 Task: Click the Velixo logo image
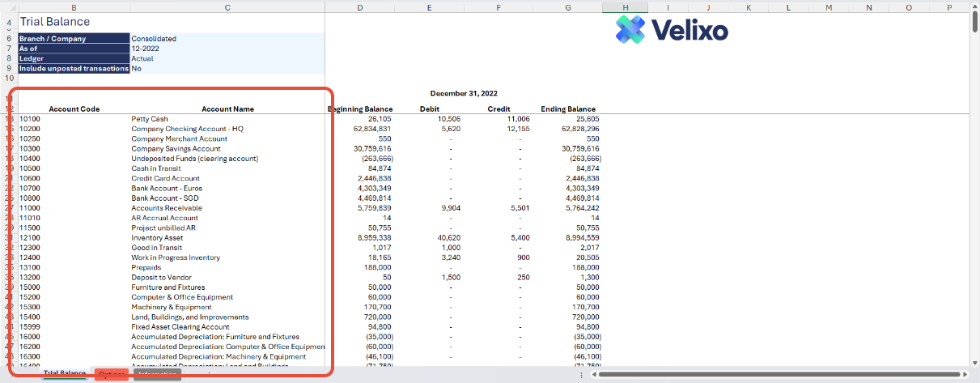[672, 30]
